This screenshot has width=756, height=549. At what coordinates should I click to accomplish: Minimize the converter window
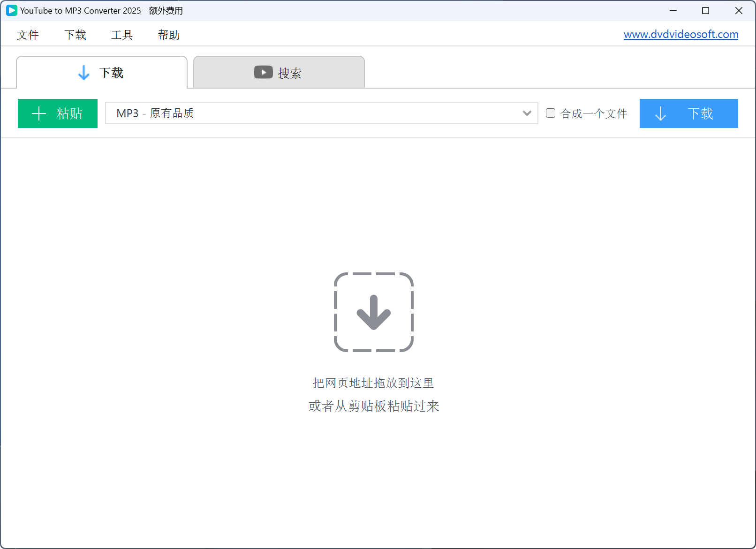673,10
